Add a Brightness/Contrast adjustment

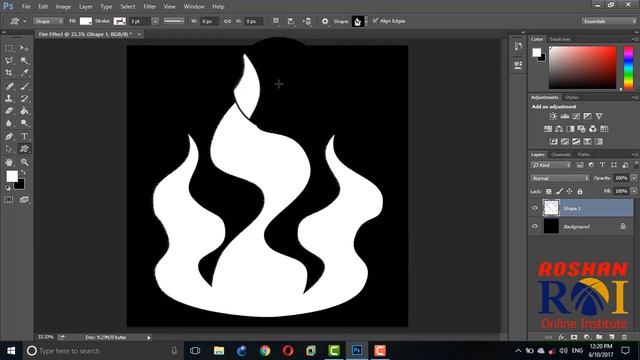point(553,116)
